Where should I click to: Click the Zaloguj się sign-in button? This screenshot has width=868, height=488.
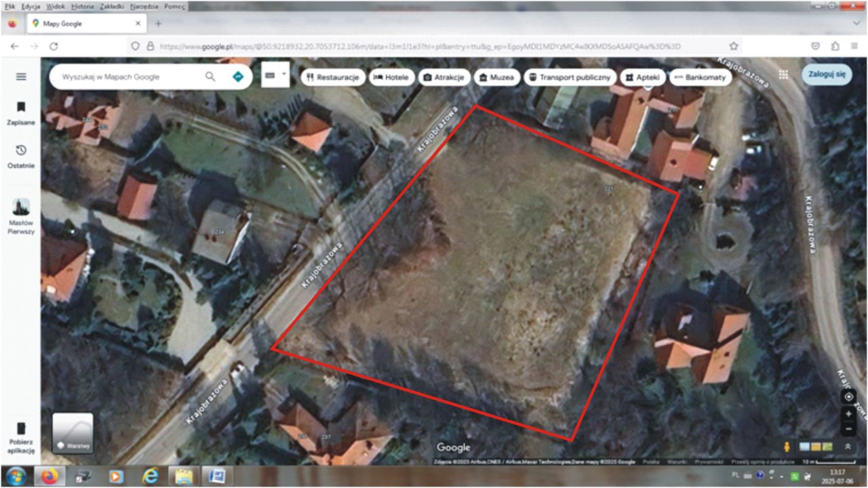[827, 75]
